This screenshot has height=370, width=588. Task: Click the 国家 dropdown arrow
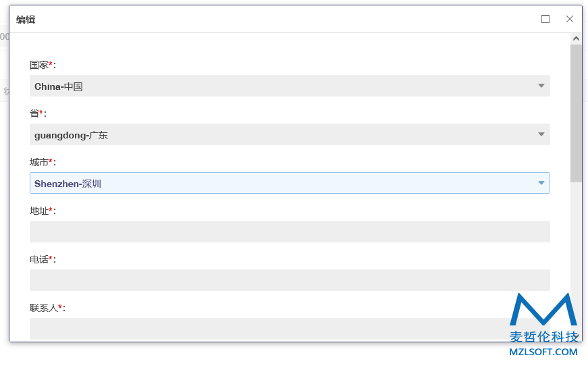(541, 86)
